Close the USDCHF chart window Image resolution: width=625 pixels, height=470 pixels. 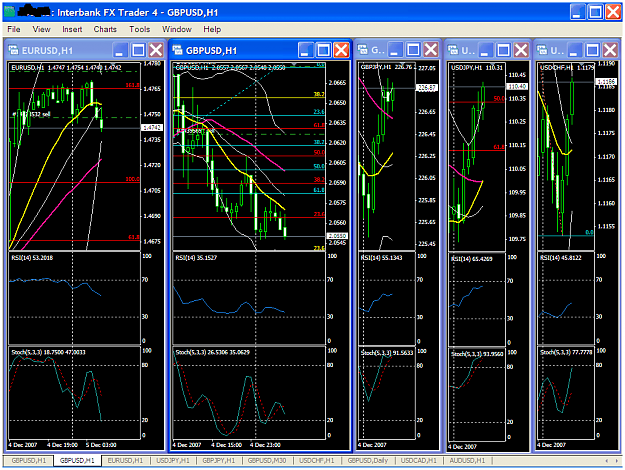tap(610, 50)
